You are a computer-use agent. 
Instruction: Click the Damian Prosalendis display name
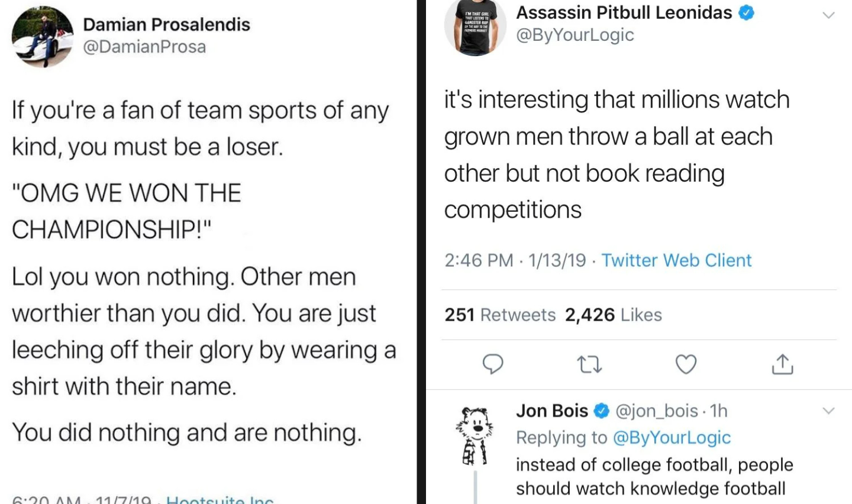pyautogui.click(x=166, y=24)
